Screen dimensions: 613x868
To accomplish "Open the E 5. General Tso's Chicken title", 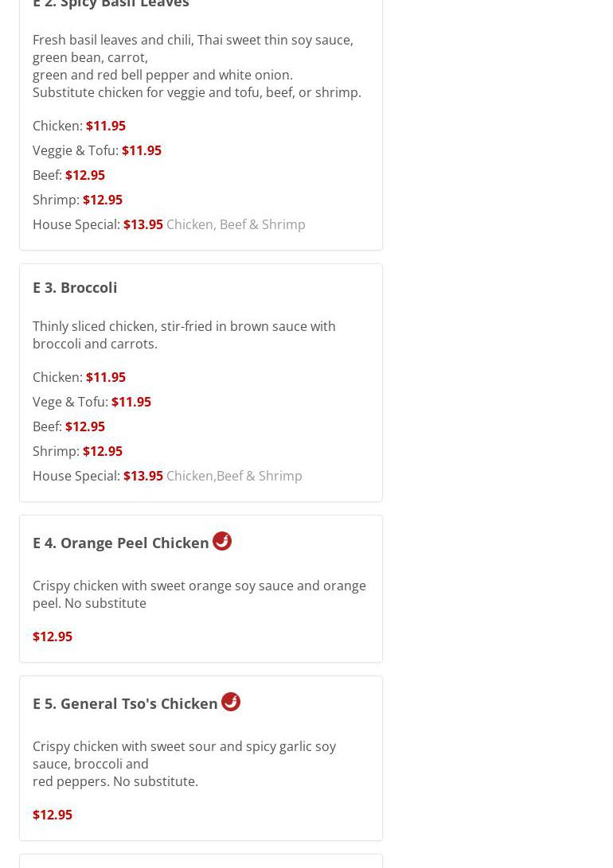I will point(125,703).
